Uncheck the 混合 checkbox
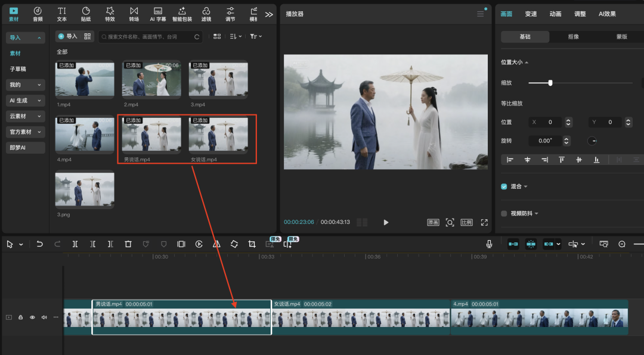This screenshot has width=644, height=355. (x=504, y=186)
